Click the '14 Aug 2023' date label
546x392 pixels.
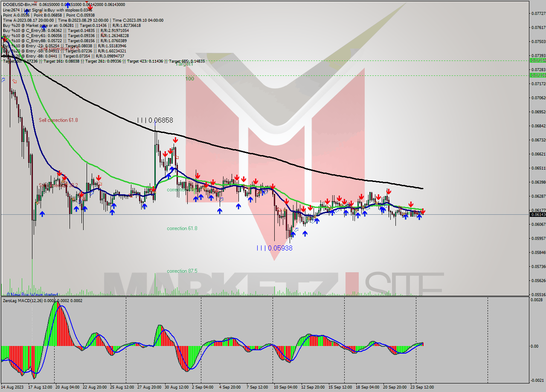13,387
